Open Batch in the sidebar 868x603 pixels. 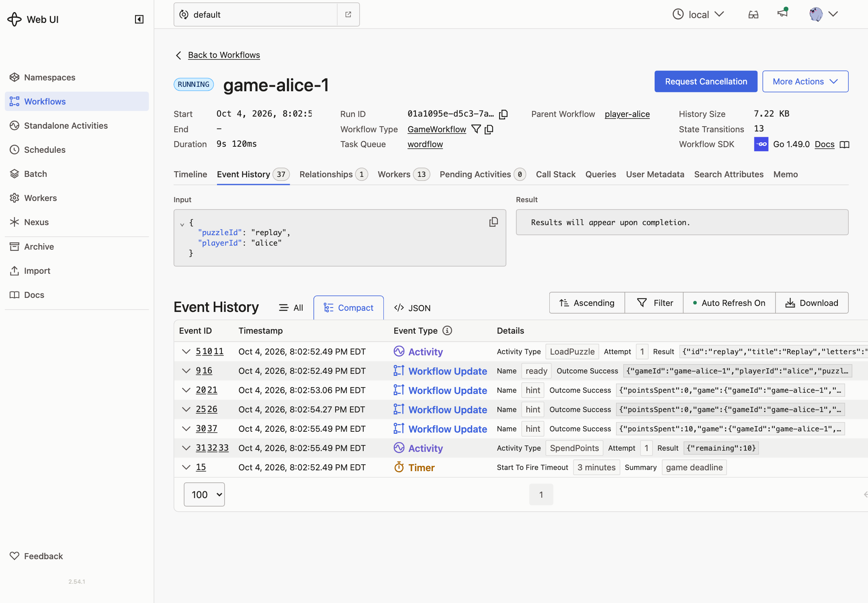click(77, 174)
